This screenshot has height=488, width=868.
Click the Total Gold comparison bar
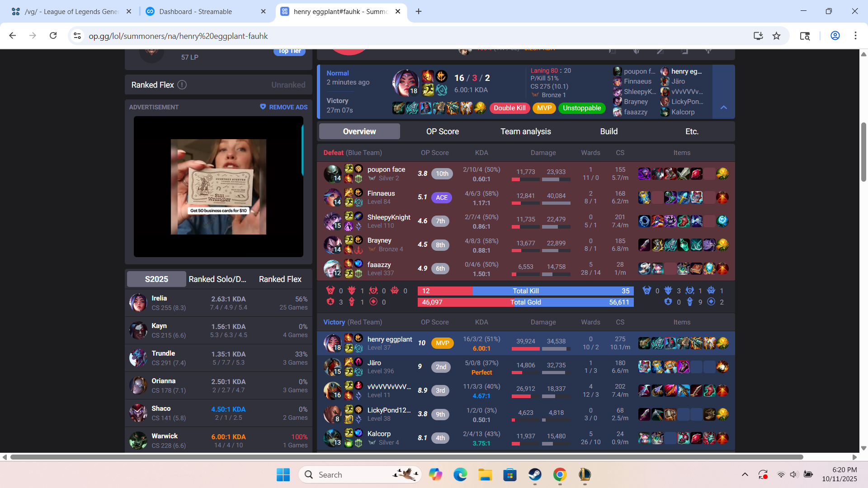point(525,302)
